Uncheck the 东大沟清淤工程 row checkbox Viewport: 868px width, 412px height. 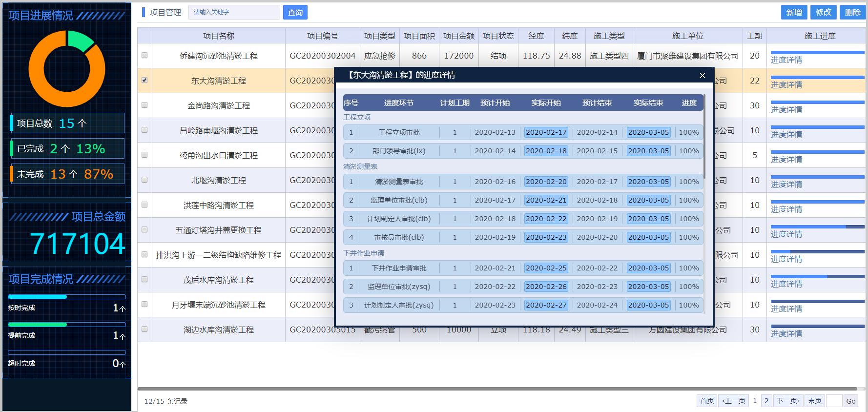tap(145, 80)
